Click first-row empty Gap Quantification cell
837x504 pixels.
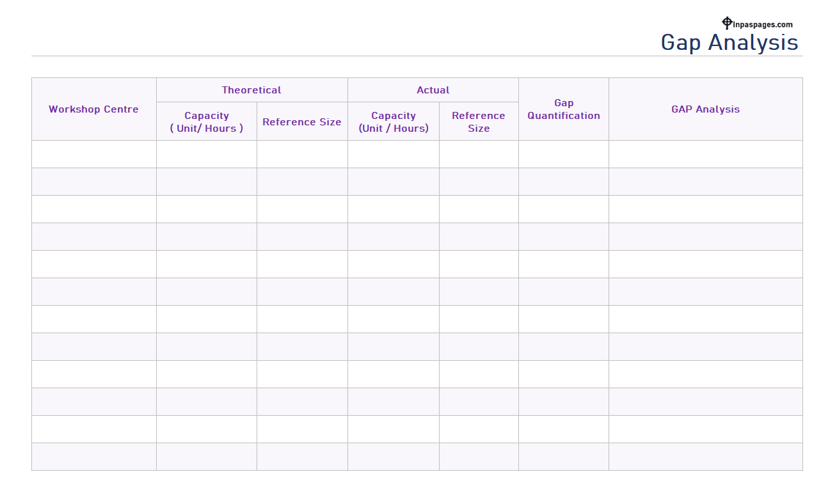[564, 154]
